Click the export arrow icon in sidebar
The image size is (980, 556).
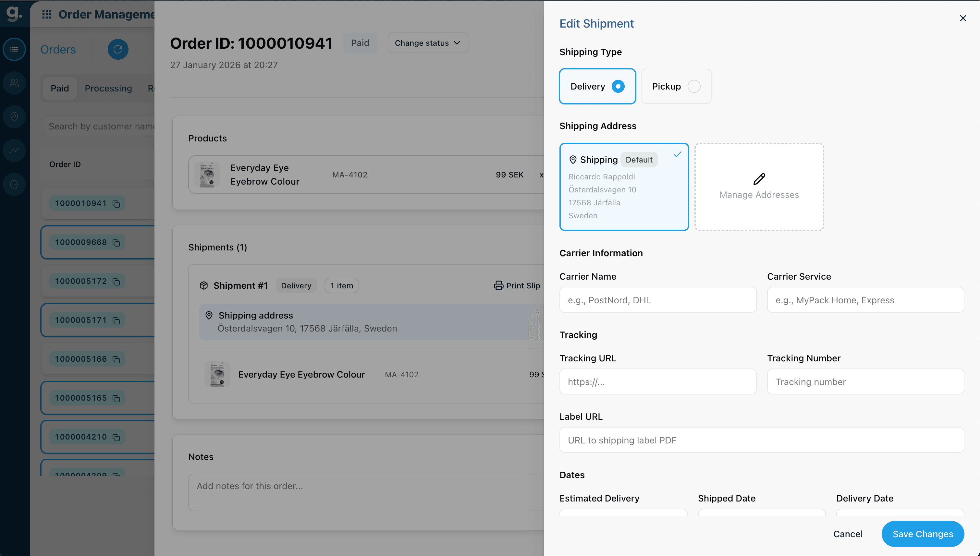coord(14,184)
